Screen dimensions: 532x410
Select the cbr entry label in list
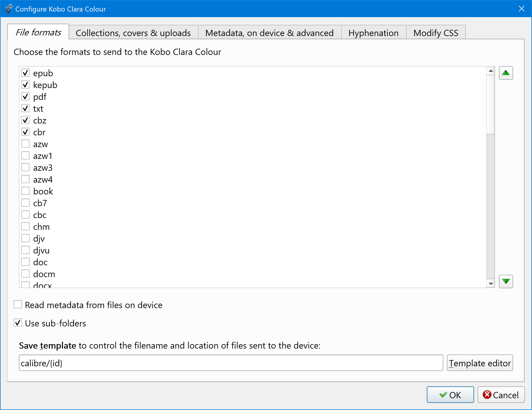39,132
